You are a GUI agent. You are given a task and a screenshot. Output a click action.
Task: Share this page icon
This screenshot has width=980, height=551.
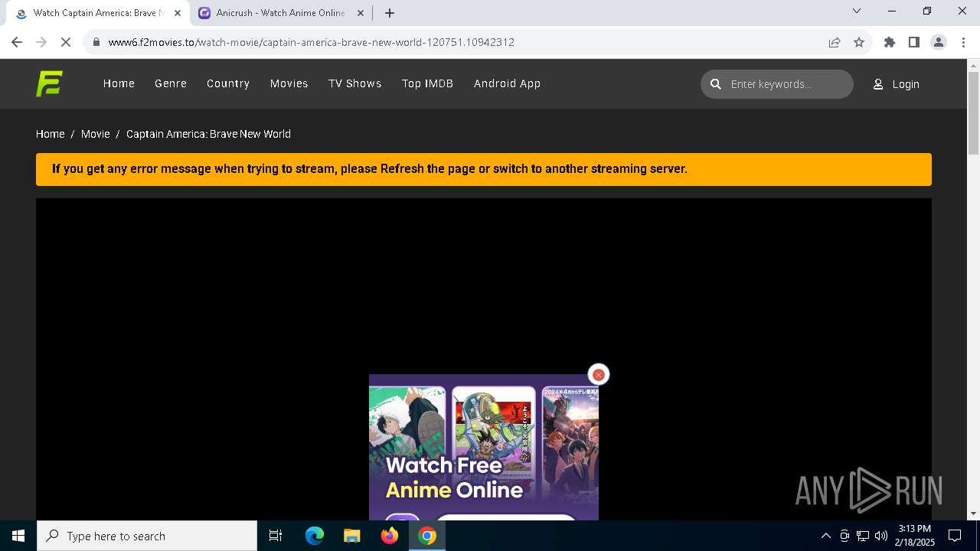pos(835,42)
